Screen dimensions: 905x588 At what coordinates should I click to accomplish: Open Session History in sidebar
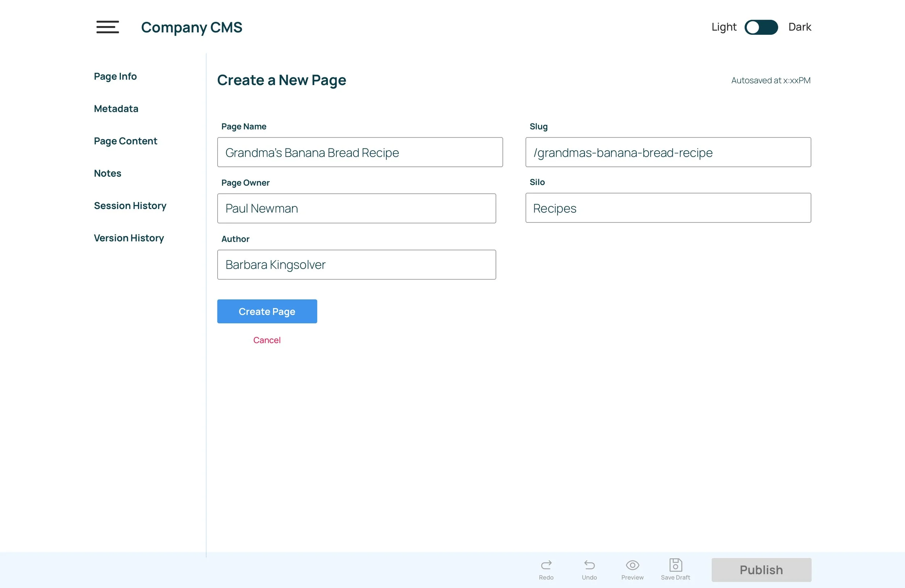pyautogui.click(x=130, y=206)
